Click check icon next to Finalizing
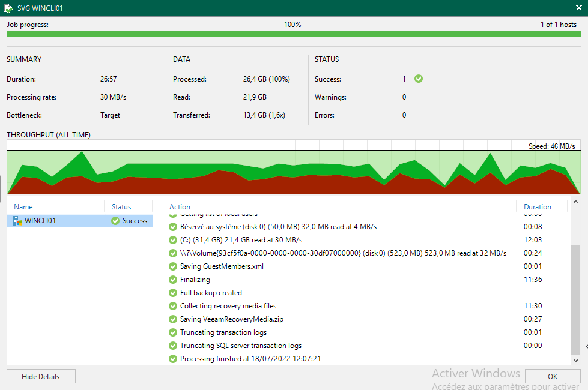This screenshot has width=588, height=390. pos(173,280)
